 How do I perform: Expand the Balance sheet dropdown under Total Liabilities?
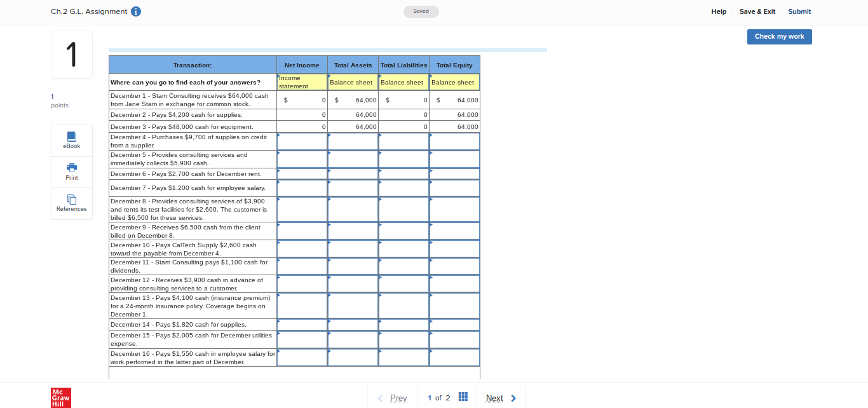coord(403,82)
